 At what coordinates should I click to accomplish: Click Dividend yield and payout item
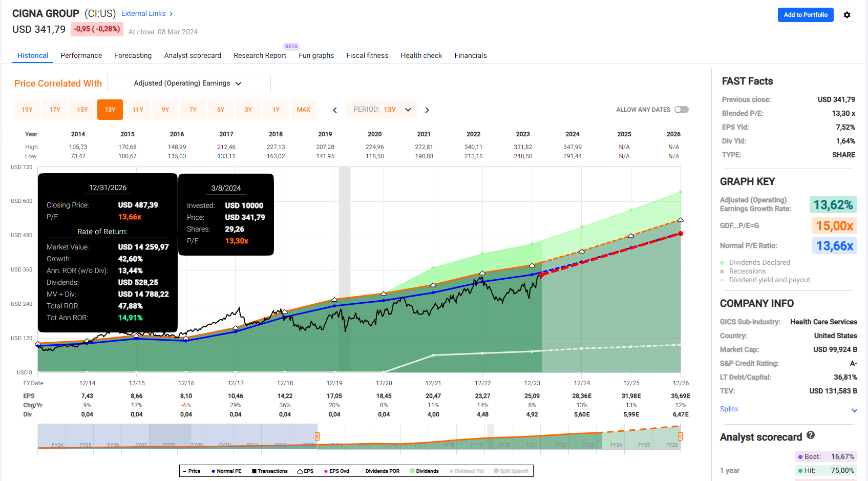point(765,280)
